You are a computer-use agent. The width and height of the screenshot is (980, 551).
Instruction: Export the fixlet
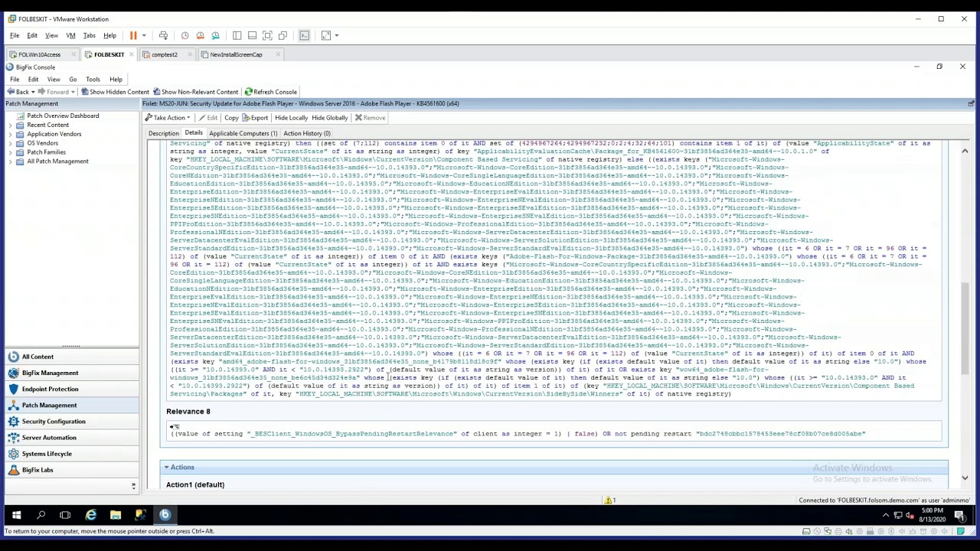[x=255, y=118]
